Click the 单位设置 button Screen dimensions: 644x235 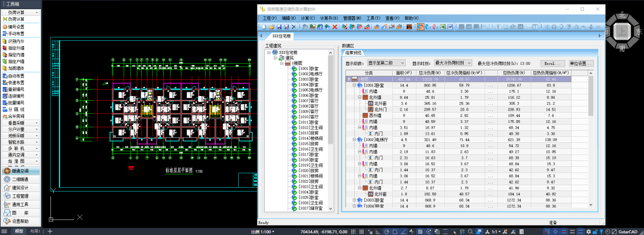(580, 63)
